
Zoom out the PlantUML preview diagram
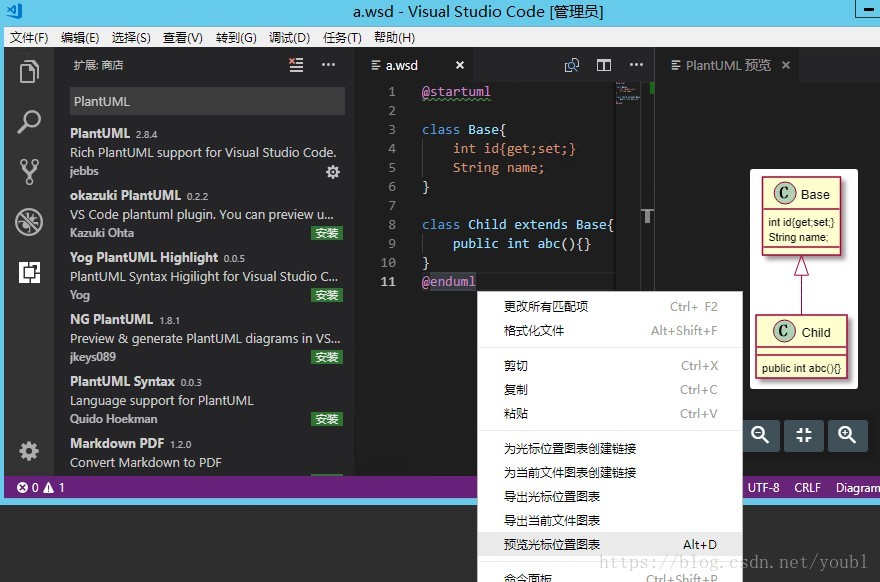(760, 436)
